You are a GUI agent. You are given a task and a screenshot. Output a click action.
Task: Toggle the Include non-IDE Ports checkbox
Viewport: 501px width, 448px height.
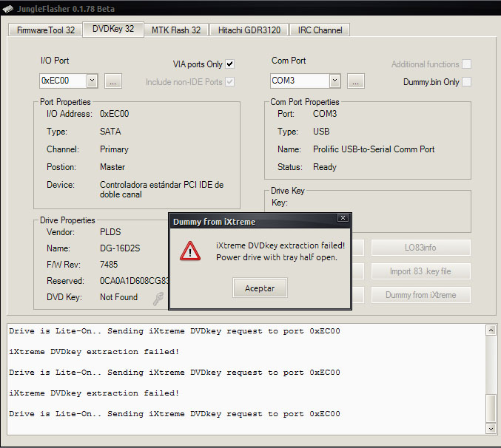(x=230, y=82)
